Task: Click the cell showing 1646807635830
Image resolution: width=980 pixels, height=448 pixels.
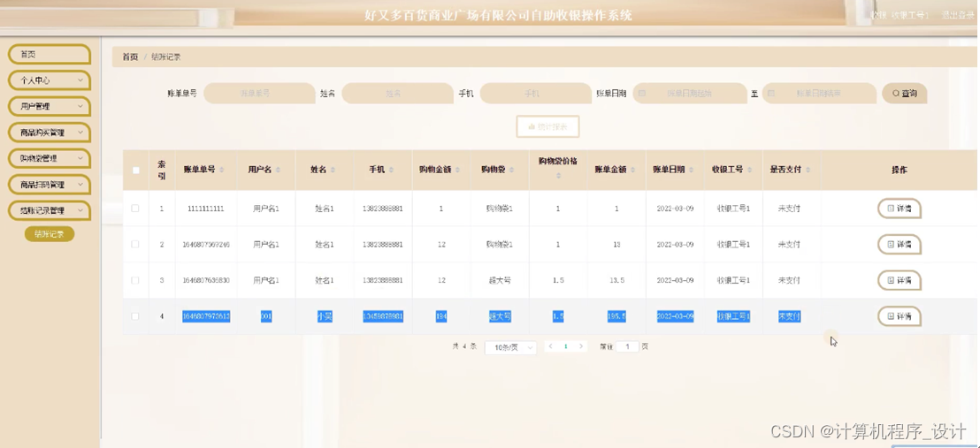Action: (205, 280)
